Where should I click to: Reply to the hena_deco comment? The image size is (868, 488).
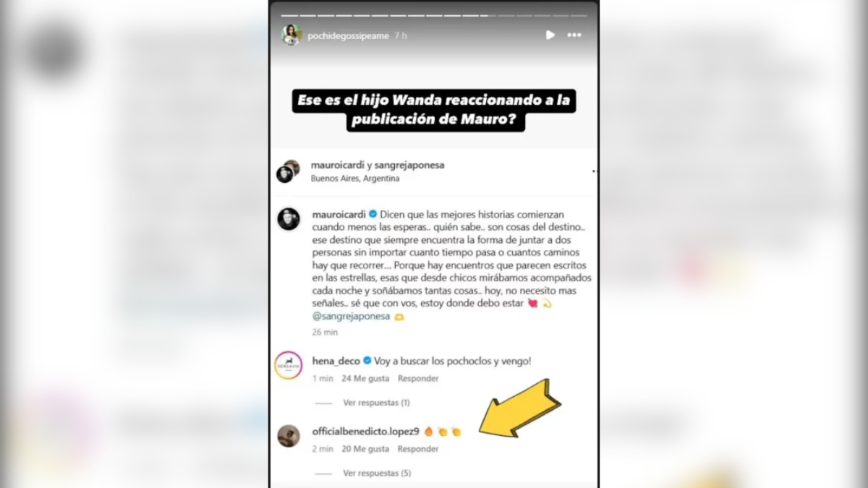[418, 378]
